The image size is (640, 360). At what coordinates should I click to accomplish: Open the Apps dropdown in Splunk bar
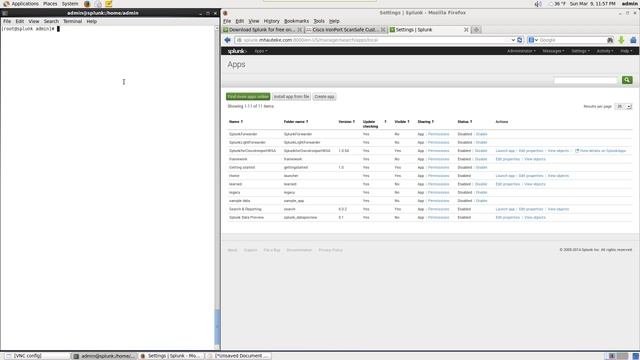[x=261, y=51]
